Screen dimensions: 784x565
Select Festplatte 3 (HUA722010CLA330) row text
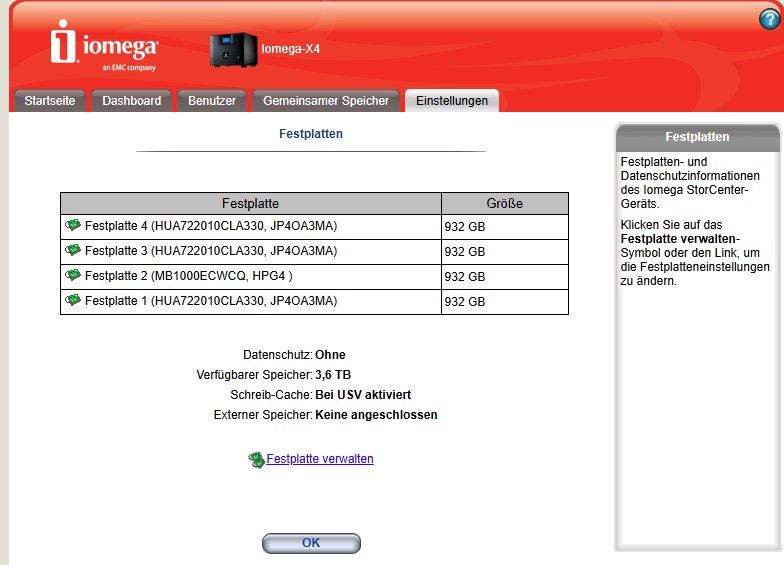coord(211,251)
